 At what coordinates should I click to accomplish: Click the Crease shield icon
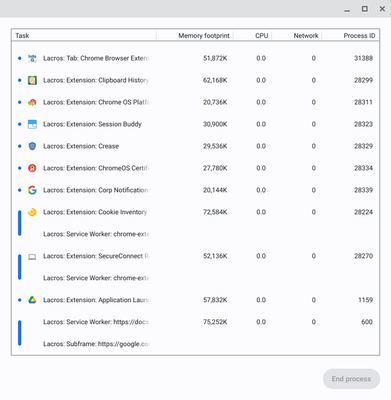[32, 146]
